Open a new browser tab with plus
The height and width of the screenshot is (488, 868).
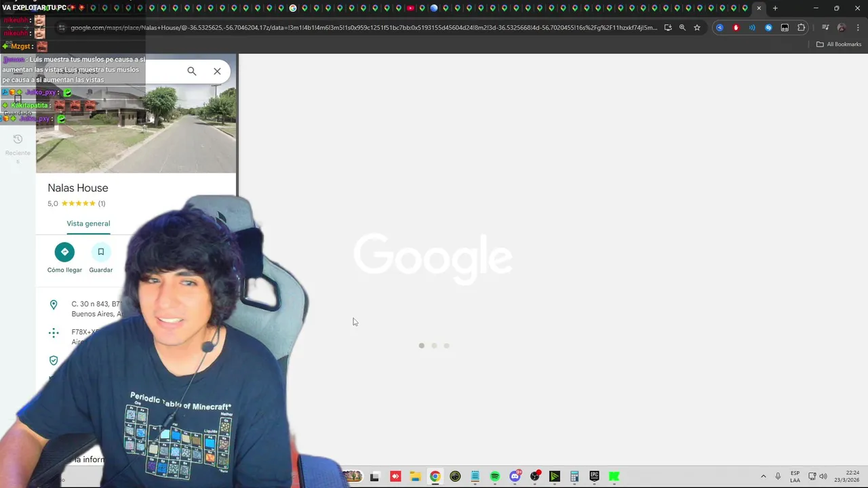[775, 8]
